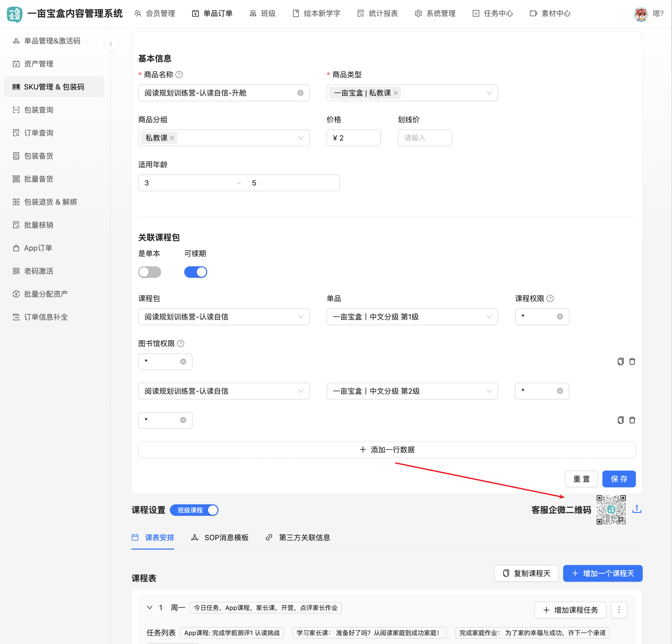Disable the 可续期 toggle
Image resolution: width=672 pixels, height=644 pixels.
tap(195, 272)
